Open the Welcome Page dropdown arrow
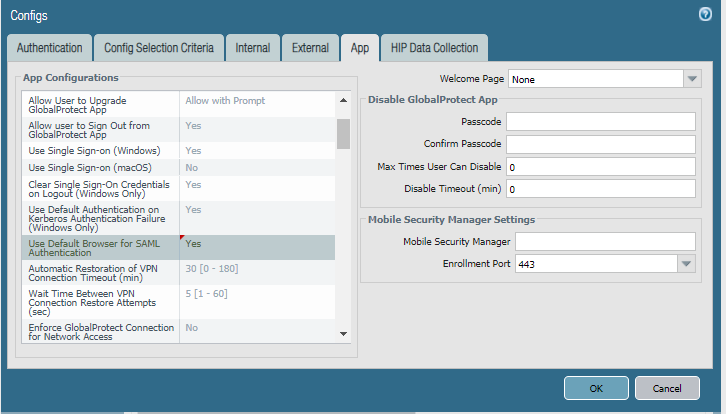726x414 pixels. tap(692, 79)
